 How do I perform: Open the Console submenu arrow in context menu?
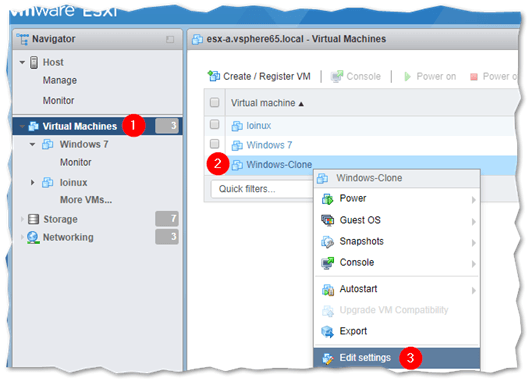(474, 264)
